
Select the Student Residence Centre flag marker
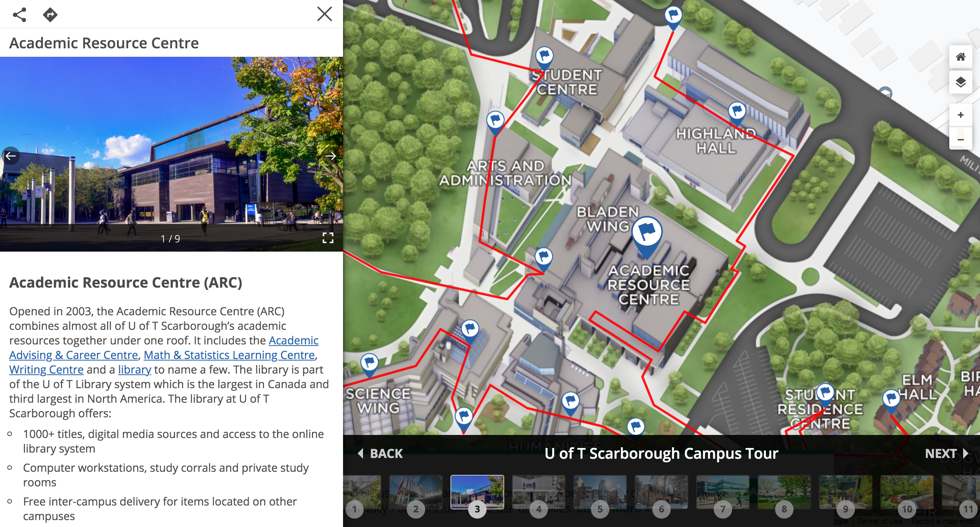(x=825, y=395)
